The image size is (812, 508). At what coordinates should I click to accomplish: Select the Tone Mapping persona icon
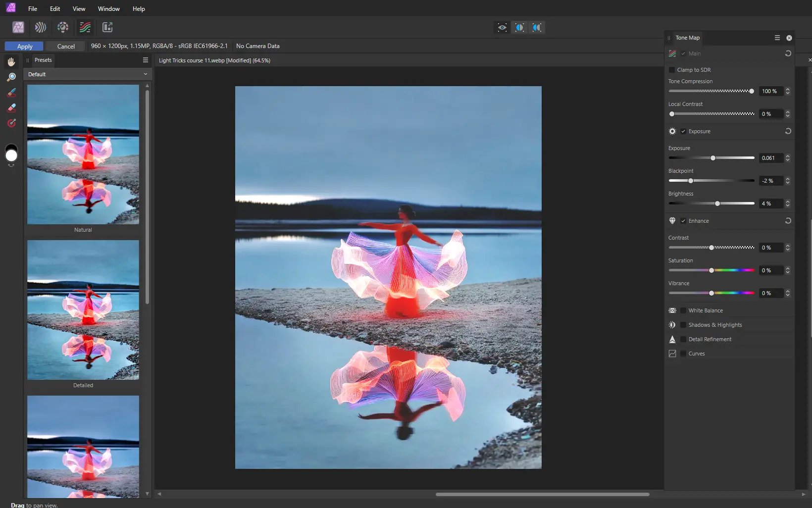pyautogui.click(x=85, y=27)
